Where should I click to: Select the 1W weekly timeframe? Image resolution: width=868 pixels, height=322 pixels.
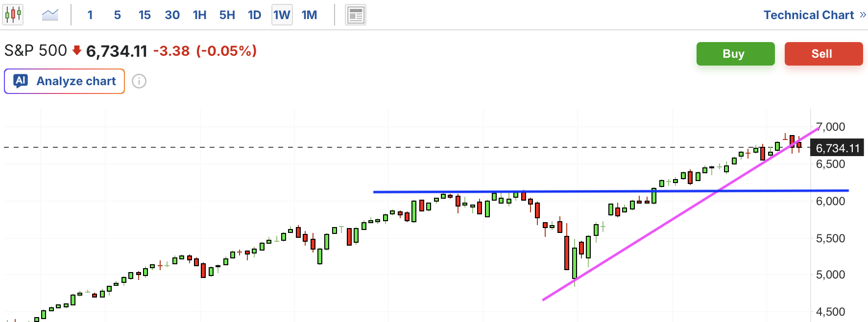tap(282, 15)
